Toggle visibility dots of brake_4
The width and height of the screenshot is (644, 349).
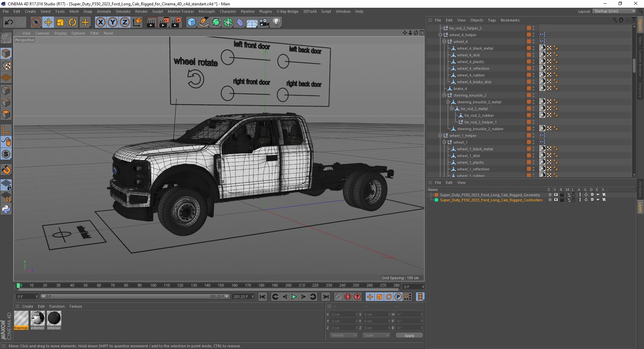(x=533, y=89)
